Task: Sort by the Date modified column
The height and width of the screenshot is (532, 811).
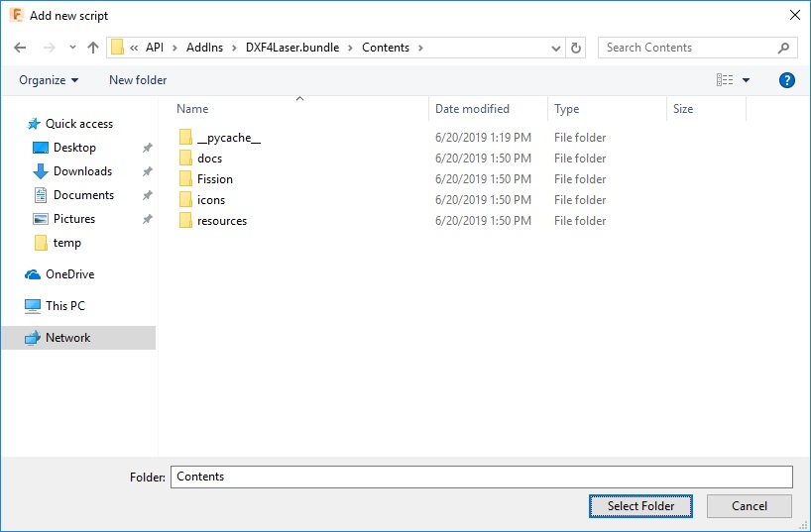Action: 472,109
